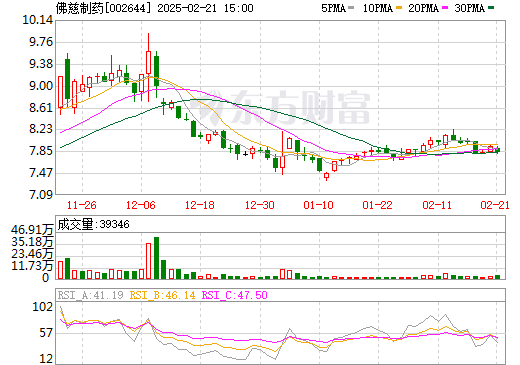Click the 5PMA legend label
This screenshot has width=520, height=365.
coord(333,8)
